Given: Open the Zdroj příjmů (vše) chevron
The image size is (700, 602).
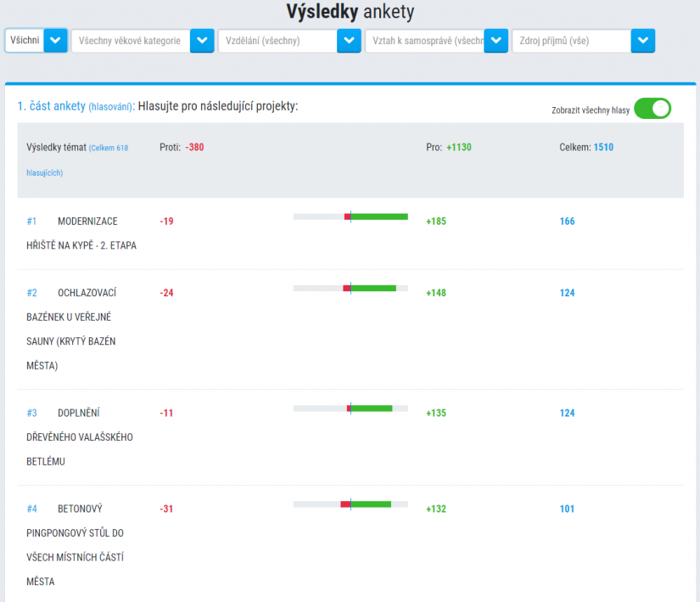Looking at the screenshot, I should click(x=643, y=41).
